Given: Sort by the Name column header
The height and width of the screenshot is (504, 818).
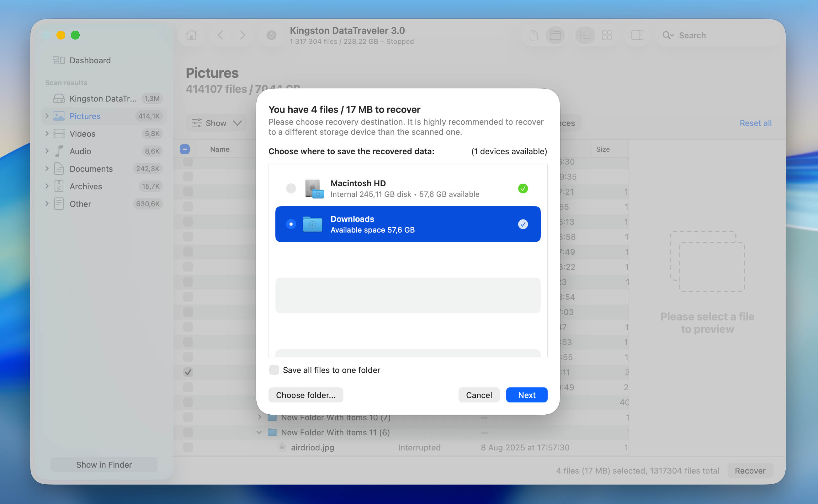Looking at the screenshot, I should 220,149.
